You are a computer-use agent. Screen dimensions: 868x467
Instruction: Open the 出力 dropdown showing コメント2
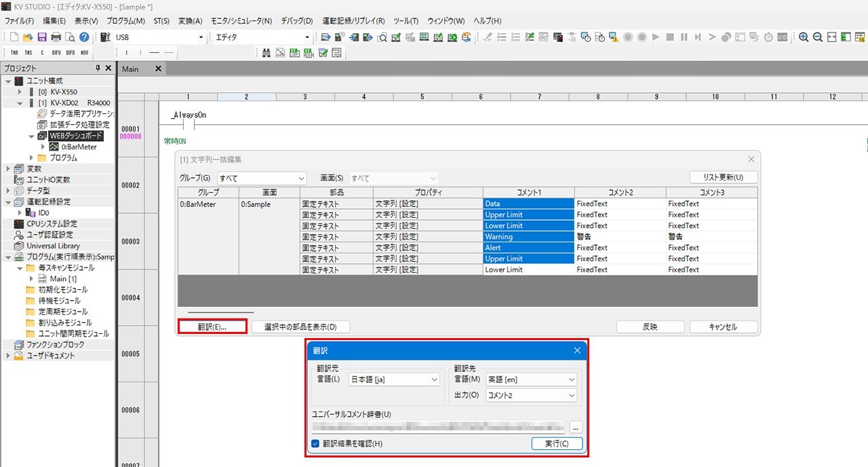click(532, 396)
